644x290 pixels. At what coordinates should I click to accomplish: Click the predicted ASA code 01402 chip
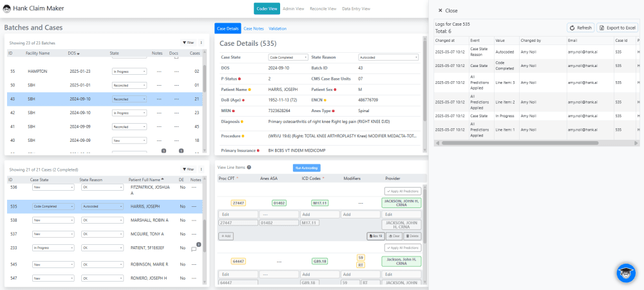(x=279, y=203)
